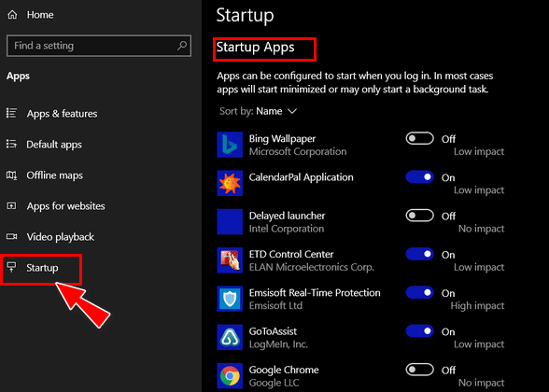Disable Emsisoft Real-Time Protection toggle

(419, 292)
